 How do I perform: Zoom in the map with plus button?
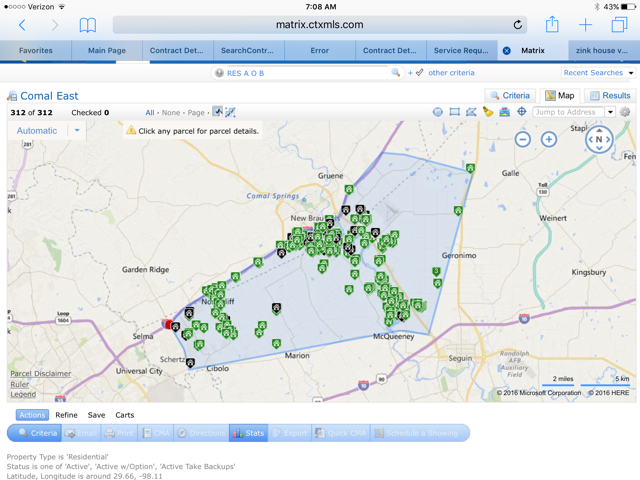[549, 139]
